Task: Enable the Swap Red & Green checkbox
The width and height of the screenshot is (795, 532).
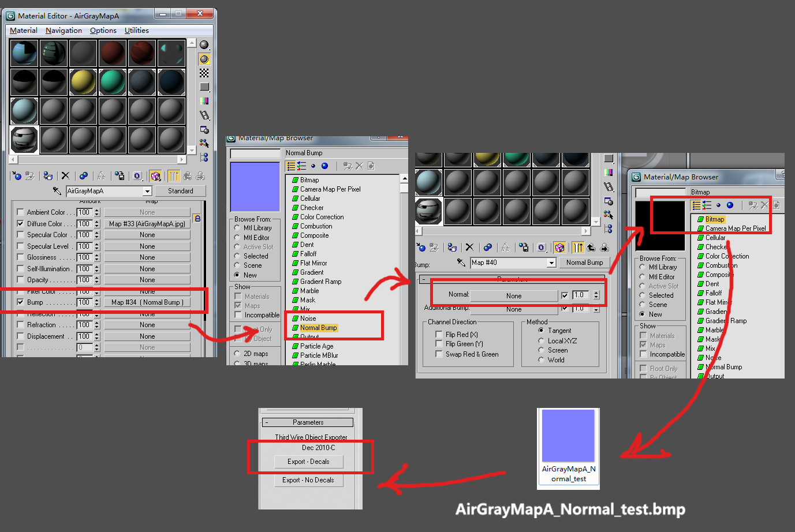Action: (x=439, y=354)
